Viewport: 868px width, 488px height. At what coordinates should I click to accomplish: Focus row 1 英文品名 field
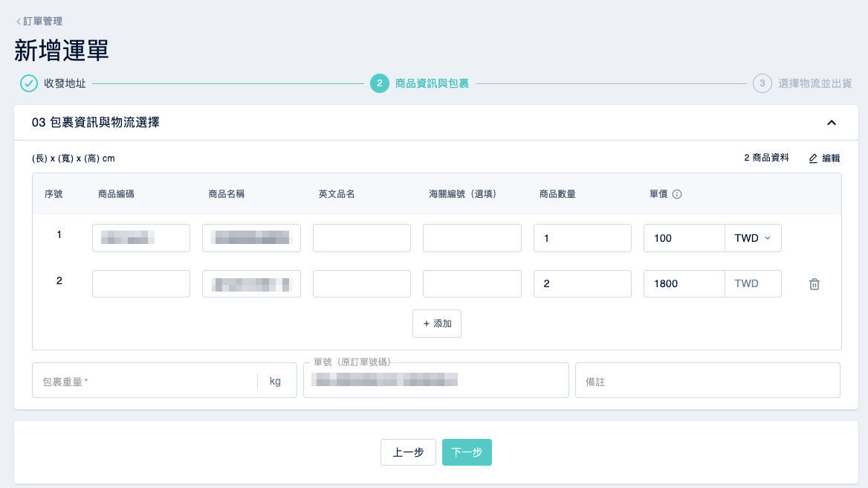coord(361,238)
